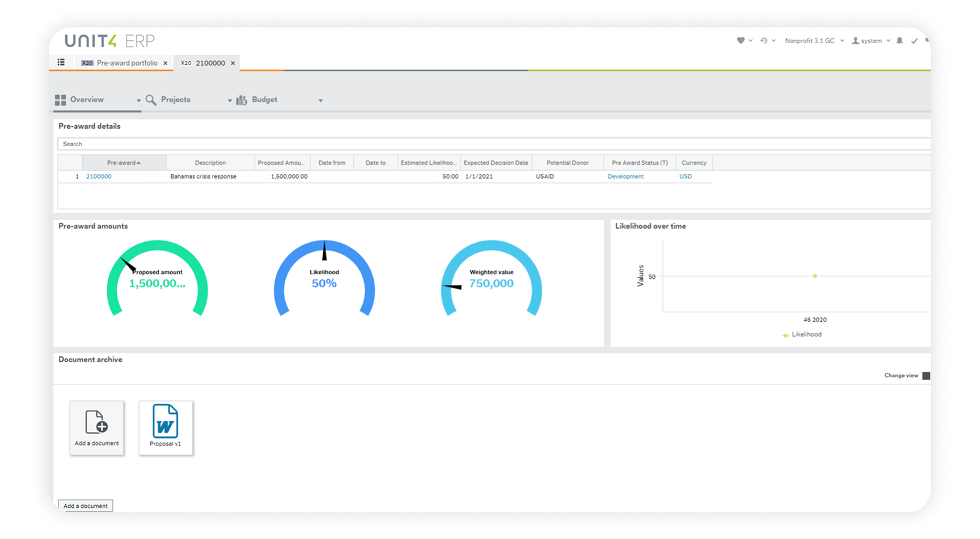
Task: Open the menu list icon left of tabs
Action: (x=61, y=62)
